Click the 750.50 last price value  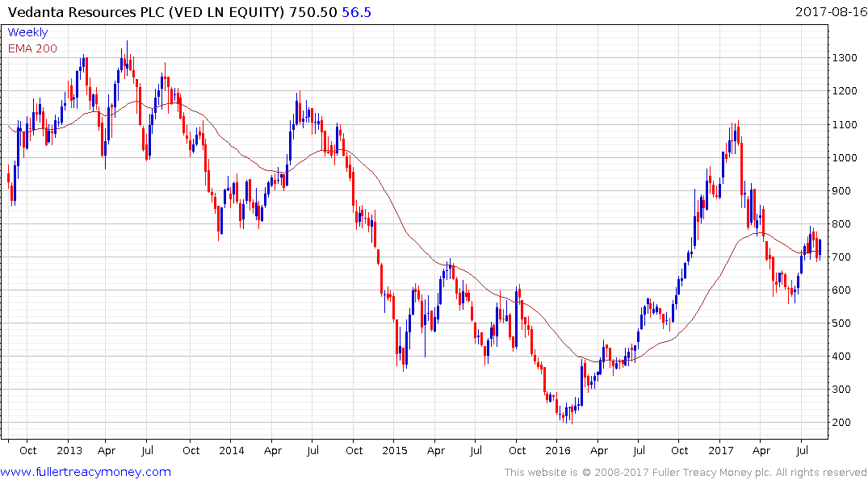point(313,12)
